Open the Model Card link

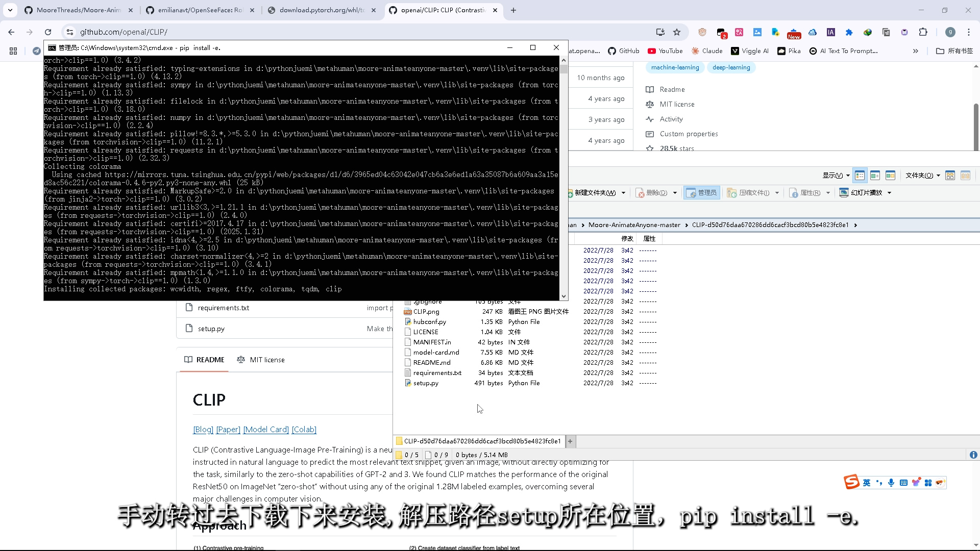tap(266, 430)
